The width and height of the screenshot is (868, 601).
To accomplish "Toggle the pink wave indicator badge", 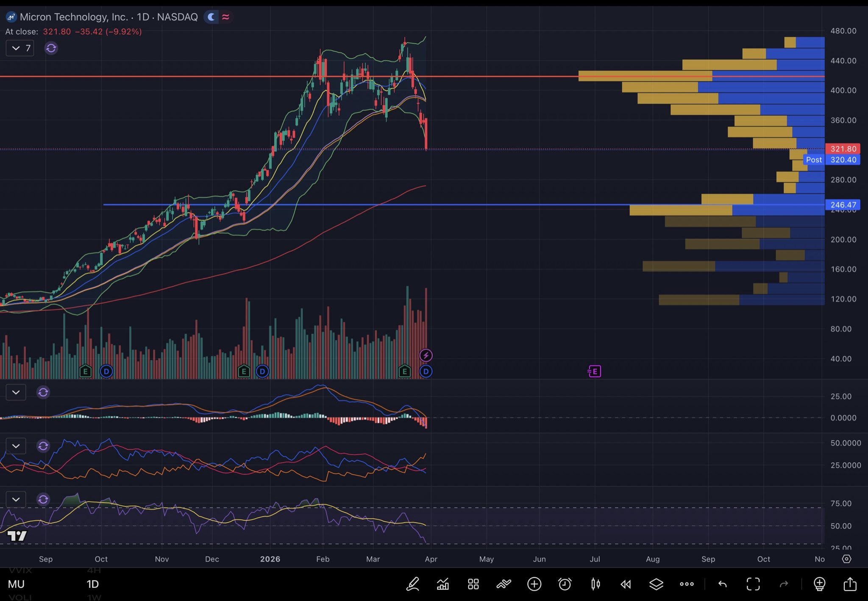I will 226,17.
